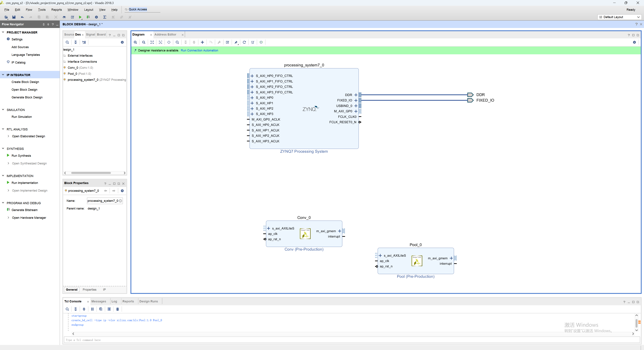Switch to the Address Editor tab

tap(165, 35)
